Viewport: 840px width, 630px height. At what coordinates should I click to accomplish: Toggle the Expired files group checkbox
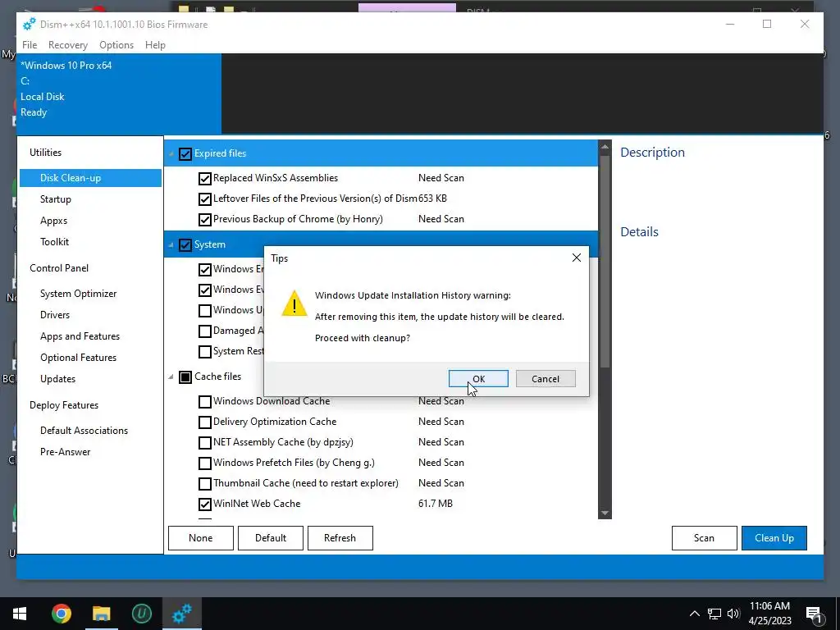tap(185, 153)
